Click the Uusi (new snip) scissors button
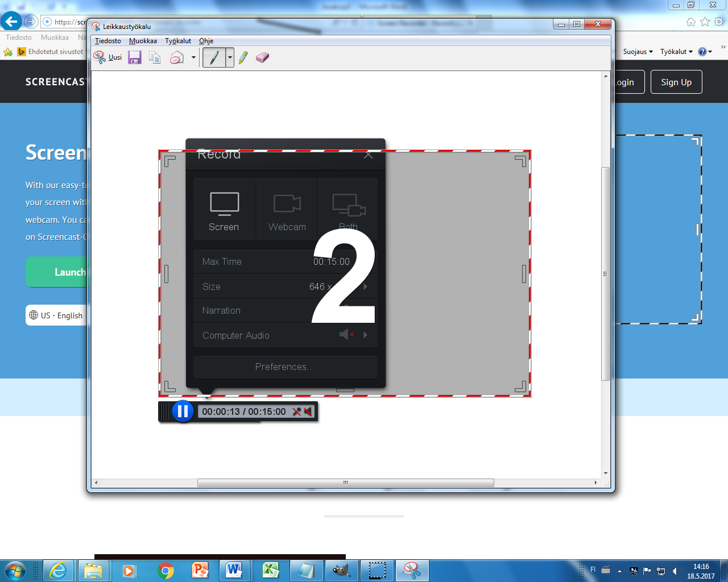728x582 pixels. pyautogui.click(x=107, y=57)
